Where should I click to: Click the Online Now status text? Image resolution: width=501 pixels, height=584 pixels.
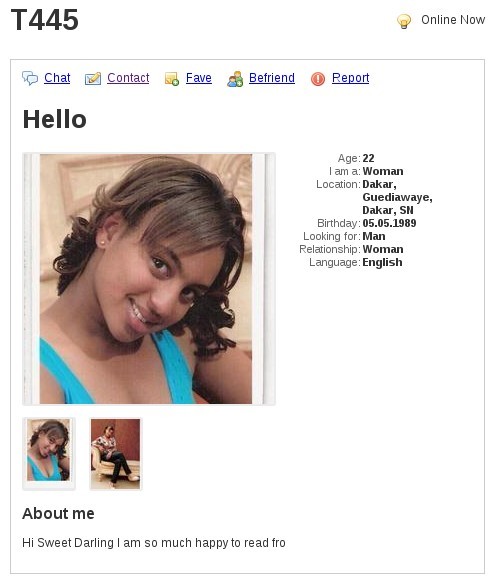[453, 20]
